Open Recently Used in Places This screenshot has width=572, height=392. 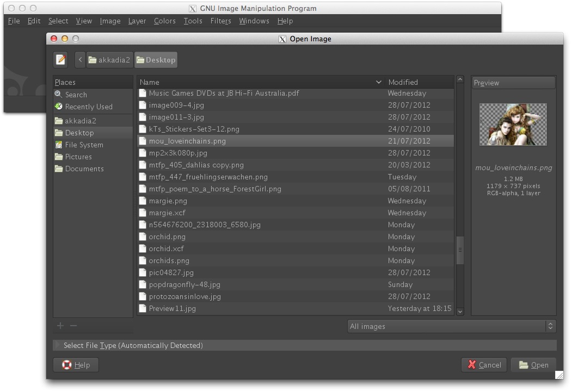tap(93, 107)
